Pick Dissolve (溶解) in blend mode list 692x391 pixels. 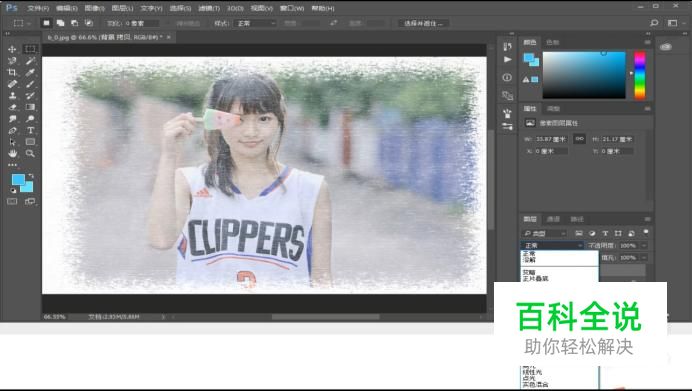point(529,260)
